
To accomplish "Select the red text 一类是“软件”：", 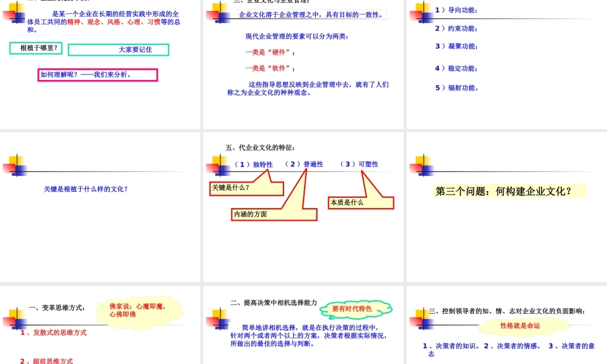I will [270, 68].
